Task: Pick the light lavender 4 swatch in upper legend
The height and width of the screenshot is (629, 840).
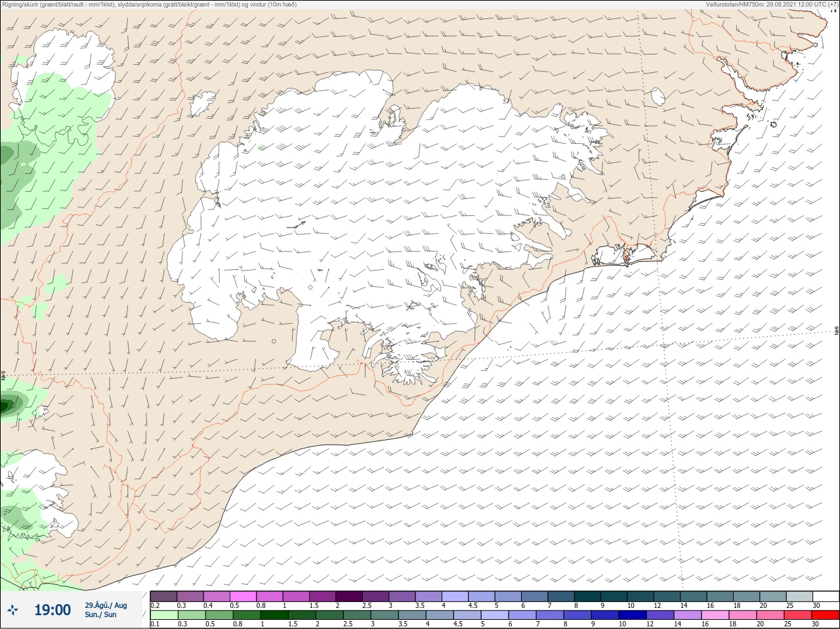Action: click(455, 596)
